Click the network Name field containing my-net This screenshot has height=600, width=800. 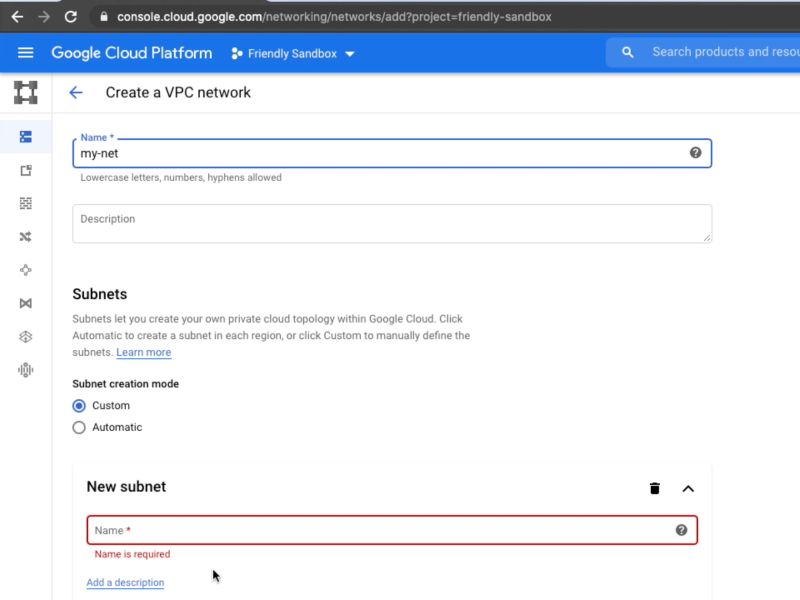coord(392,153)
